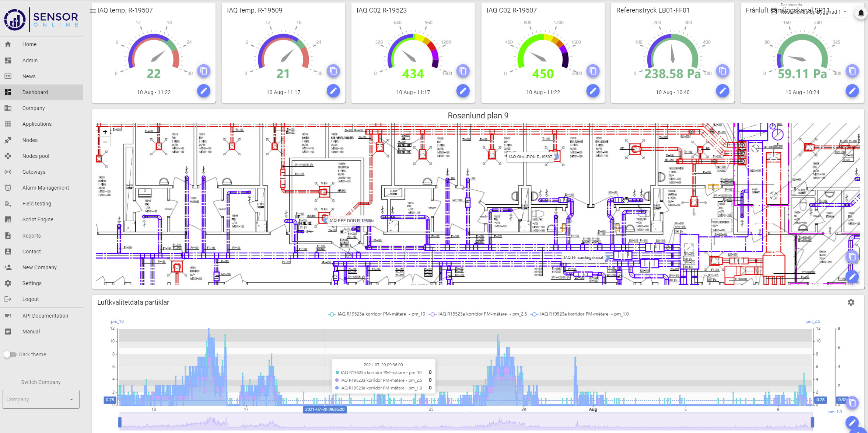
Task: Open the Alarm Management menu item
Action: (x=45, y=188)
